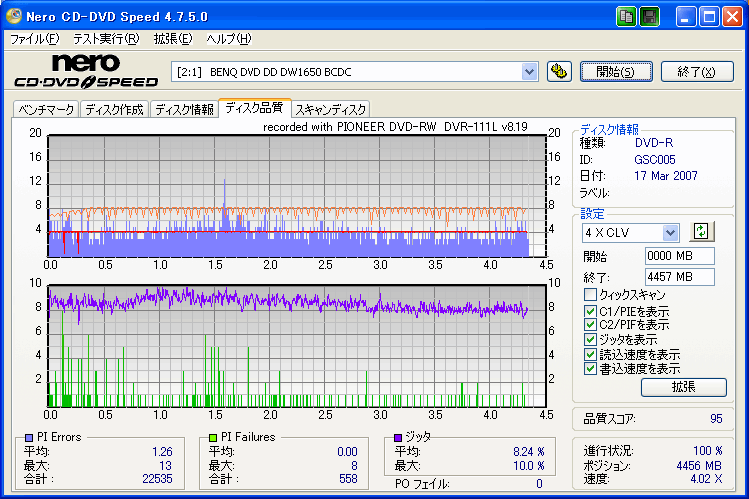Viewport: 749px width, 499px height.
Task: Switch to the スキャンディスク tab
Action: [x=331, y=109]
